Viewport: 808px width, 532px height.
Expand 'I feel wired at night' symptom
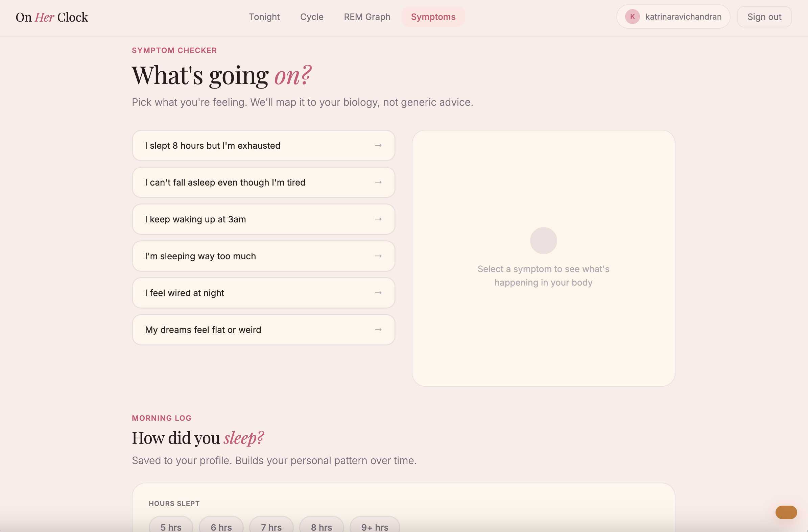(184, 293)
